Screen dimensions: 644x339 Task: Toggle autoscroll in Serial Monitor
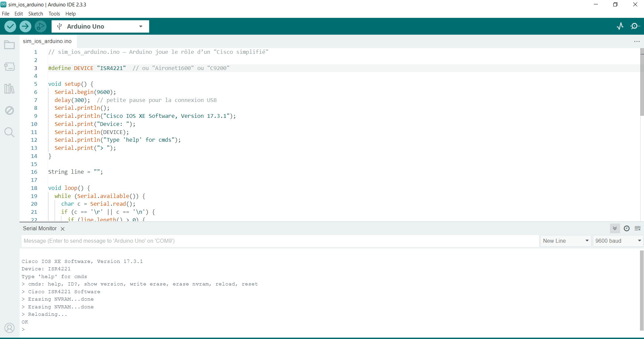pos(615,228)
